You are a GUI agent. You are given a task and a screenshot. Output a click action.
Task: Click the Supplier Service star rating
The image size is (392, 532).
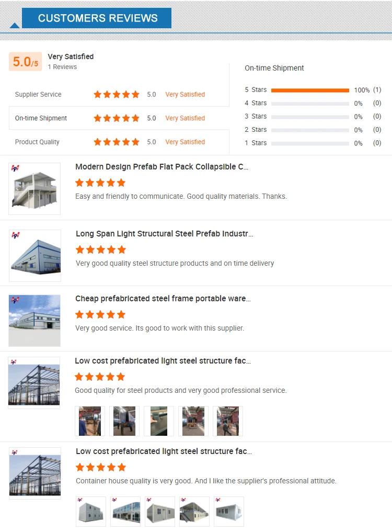[117, 95]
